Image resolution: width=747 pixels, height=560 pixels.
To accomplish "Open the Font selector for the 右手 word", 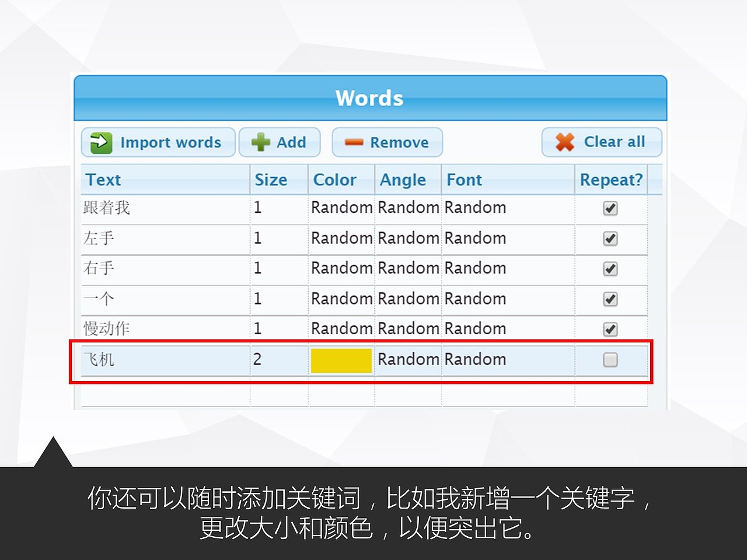I will [x=476, y=268].
